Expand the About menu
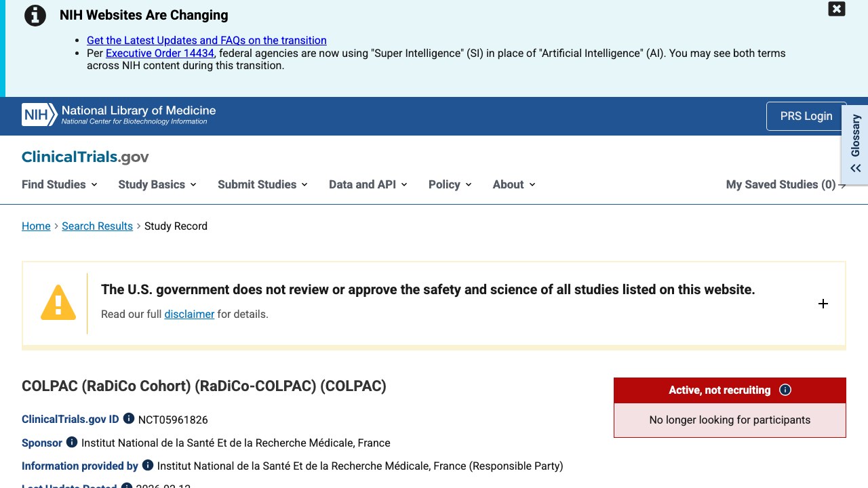 coord(514,184)
